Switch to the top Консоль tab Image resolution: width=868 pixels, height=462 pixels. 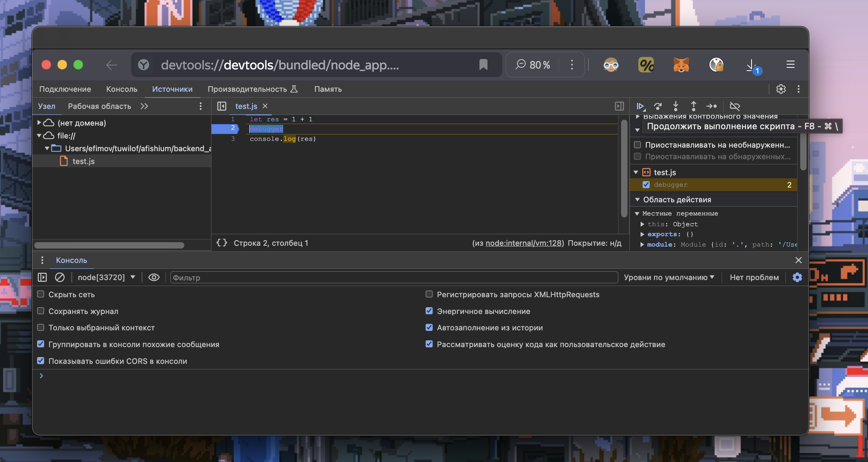pos(122,89)
